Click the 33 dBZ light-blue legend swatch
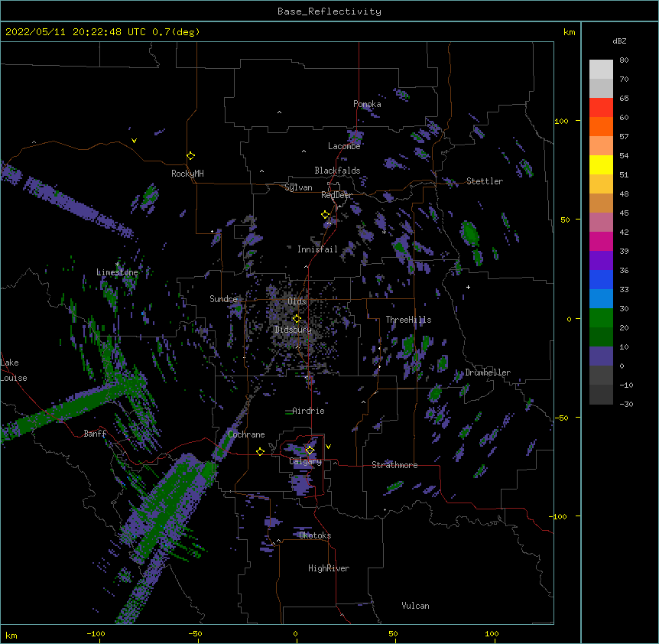 tap(601, 298)
